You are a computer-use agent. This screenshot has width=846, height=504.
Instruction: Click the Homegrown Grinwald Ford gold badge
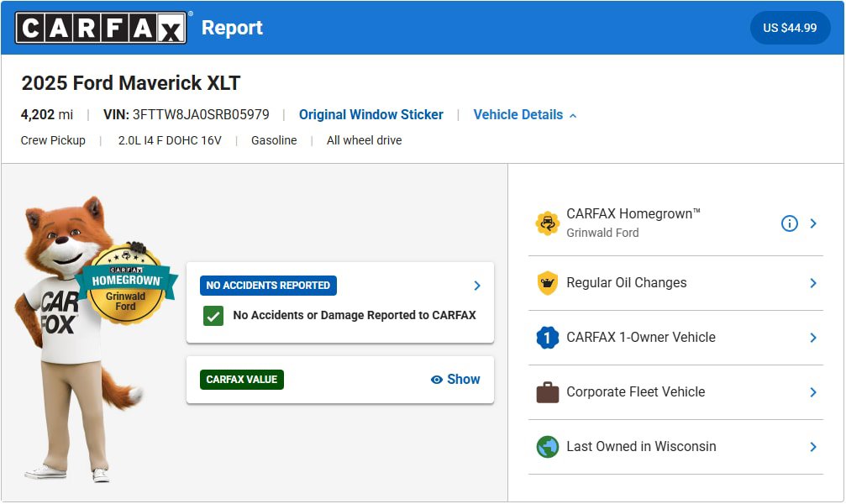coord(126,283)
